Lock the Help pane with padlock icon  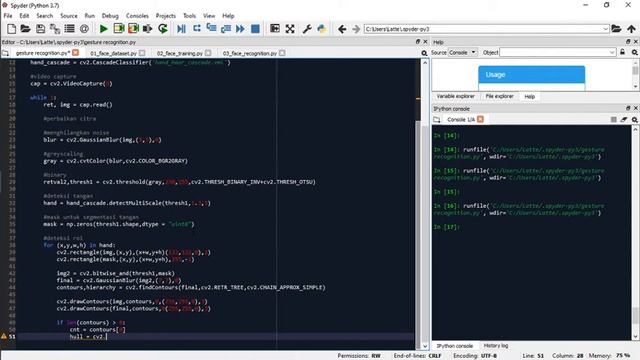coord(622,52)
